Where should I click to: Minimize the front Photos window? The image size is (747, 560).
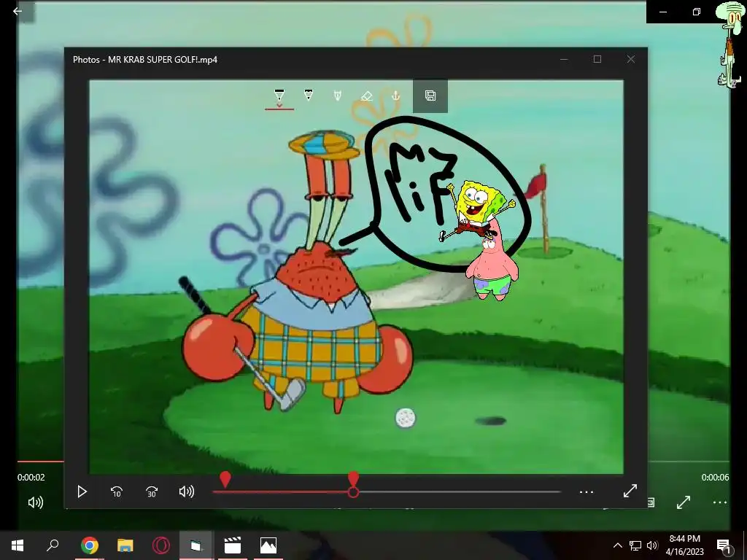tap(564, 59)
